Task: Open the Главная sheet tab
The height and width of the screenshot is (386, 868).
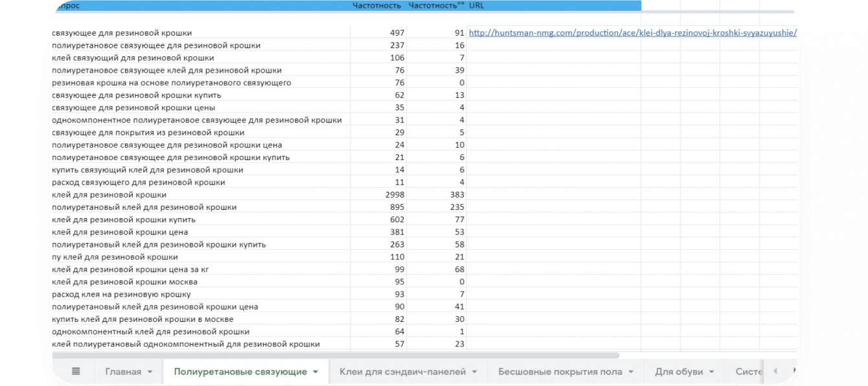Action: pos(123,372)
